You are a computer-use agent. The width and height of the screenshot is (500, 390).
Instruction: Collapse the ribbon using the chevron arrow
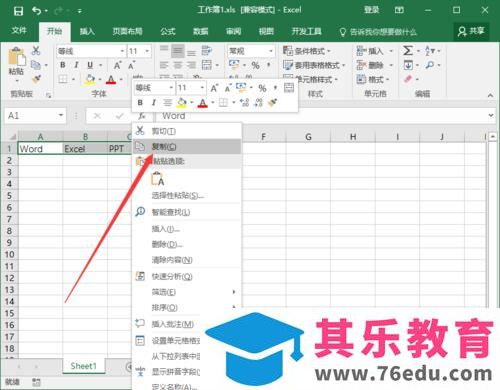point(490,95)
